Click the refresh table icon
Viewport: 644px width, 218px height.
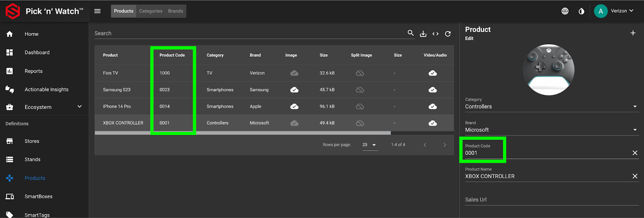(x=448, y=34)
